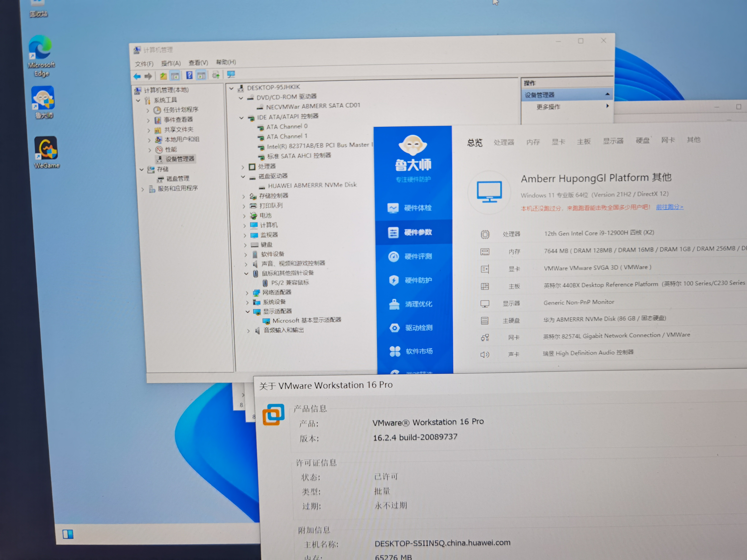Collapse 存储 in the left tree
Image resolution: width=747 pixels, height=560 pixels.
click(142, 170)
